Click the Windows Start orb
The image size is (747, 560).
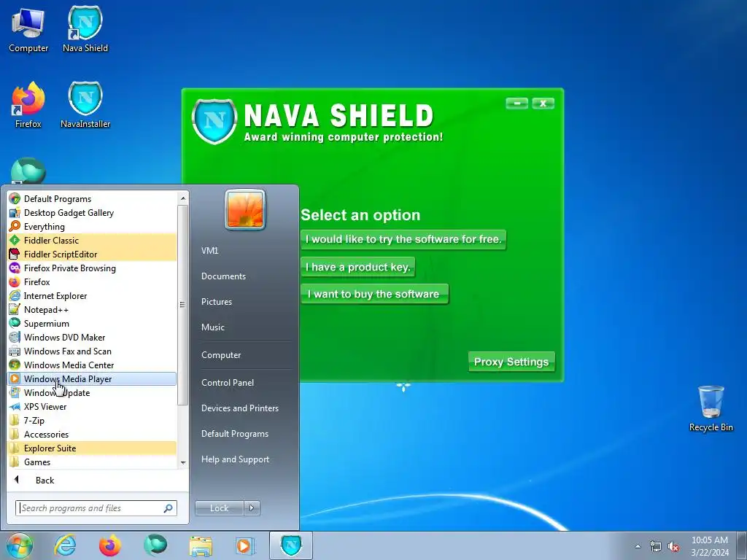pyautogui.click(x=20, y=545)
